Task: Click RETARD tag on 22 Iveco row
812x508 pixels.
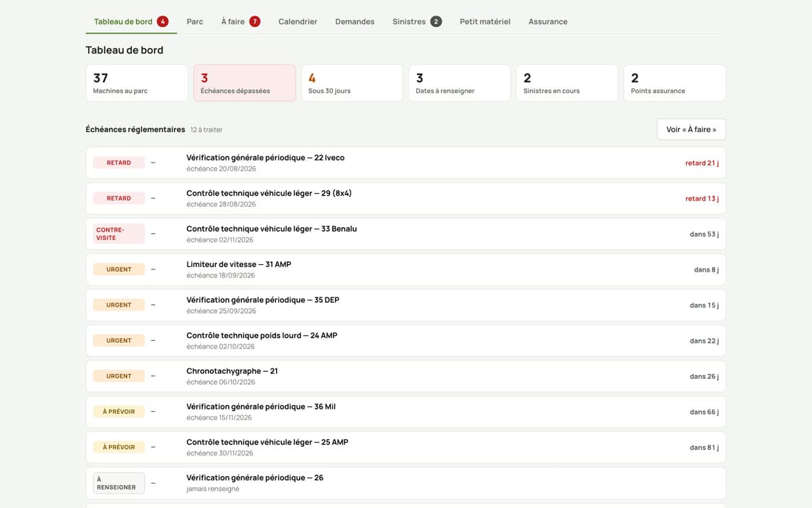Action: pyautogui.click(x=119, y=163)
